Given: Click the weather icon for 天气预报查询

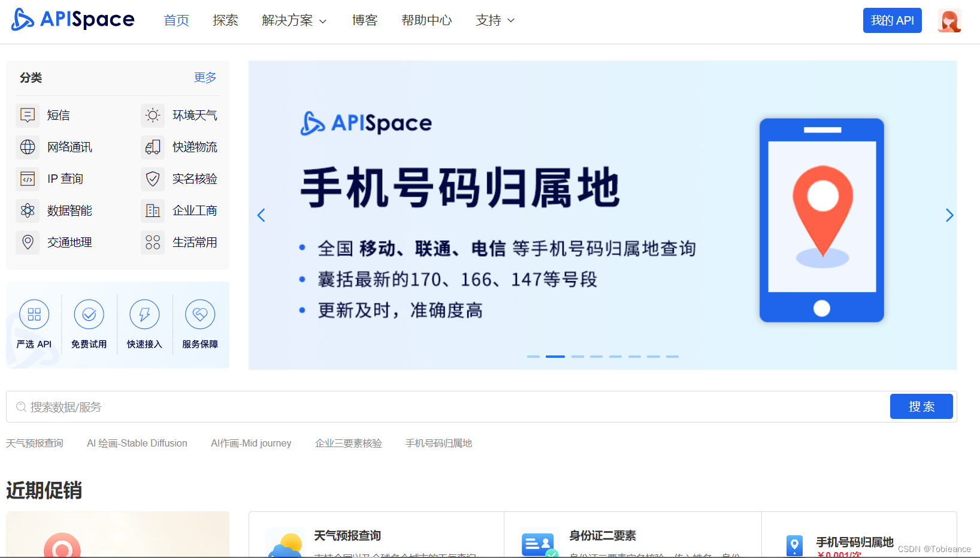Looking at the screenshot, I should pos(285,544).
